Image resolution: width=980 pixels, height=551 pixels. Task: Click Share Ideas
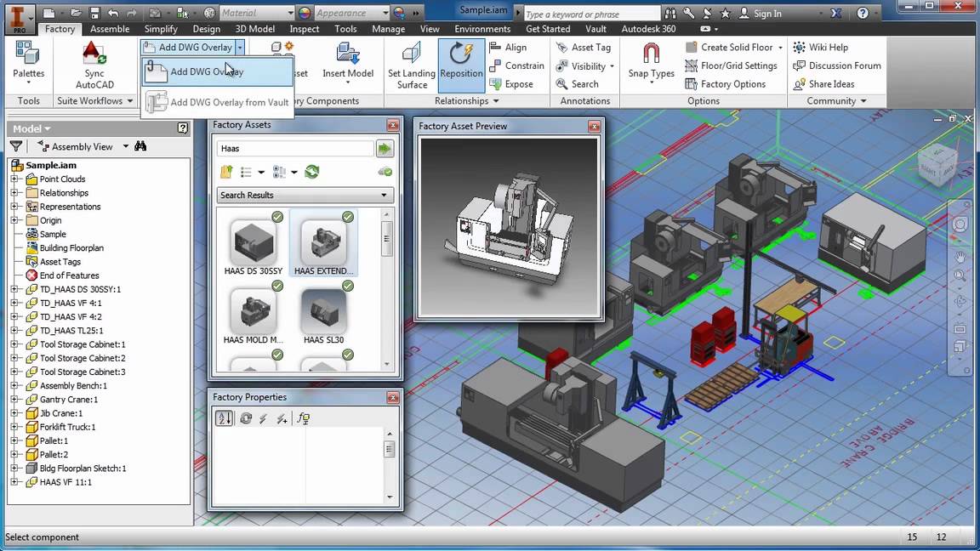823,83
